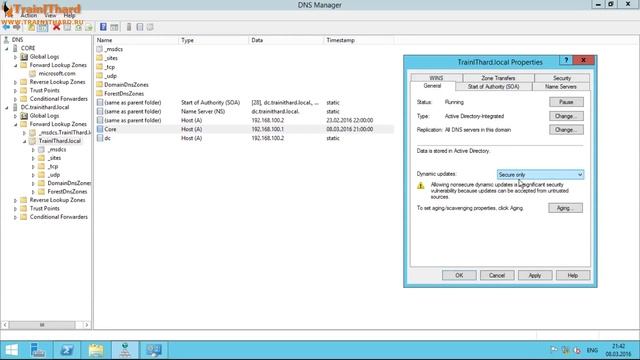
Task: Expand the _msdcs.TrainITHard zone node
Action: (24, 133)
